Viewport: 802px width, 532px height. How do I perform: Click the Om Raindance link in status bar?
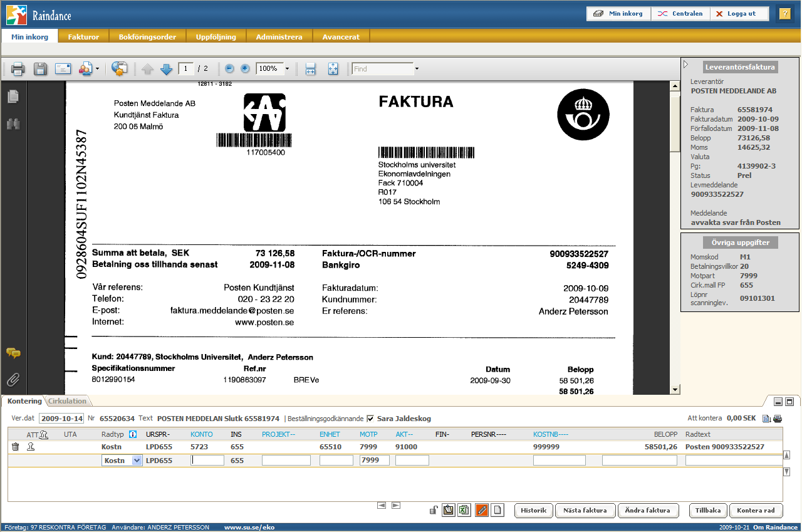775,528
